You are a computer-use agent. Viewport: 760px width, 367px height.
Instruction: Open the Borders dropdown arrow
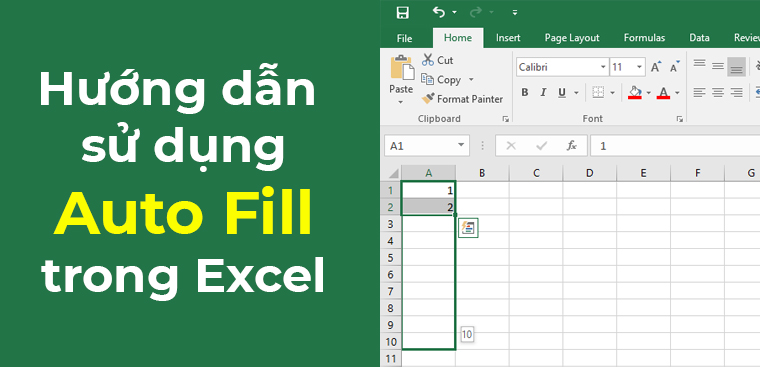tap(612, 93)
